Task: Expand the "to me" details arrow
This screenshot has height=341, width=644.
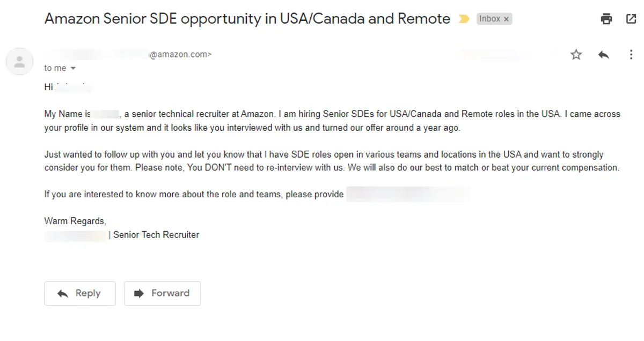Action: point(73,69)
